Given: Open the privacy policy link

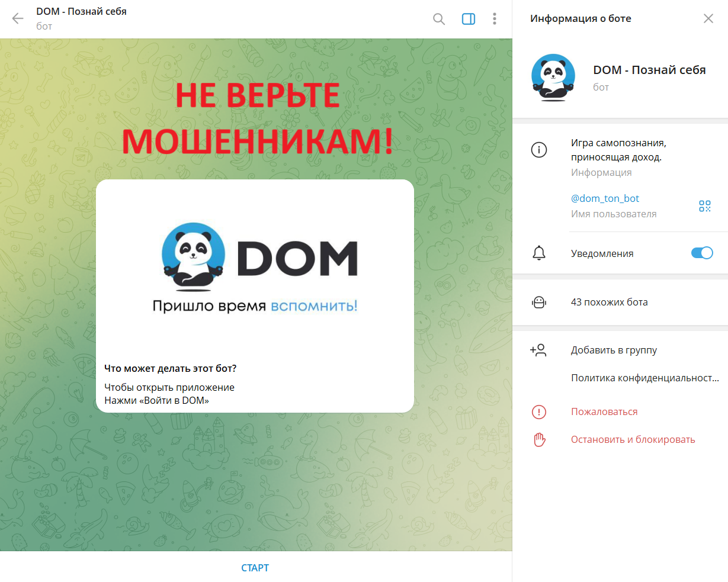Looking at the screenshot, I should pos(644,378).
